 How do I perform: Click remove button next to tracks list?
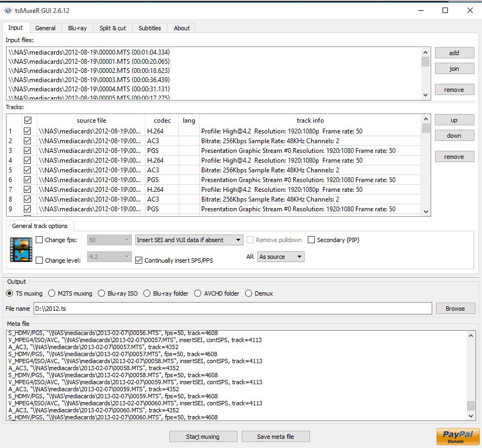tap(454, 157)
